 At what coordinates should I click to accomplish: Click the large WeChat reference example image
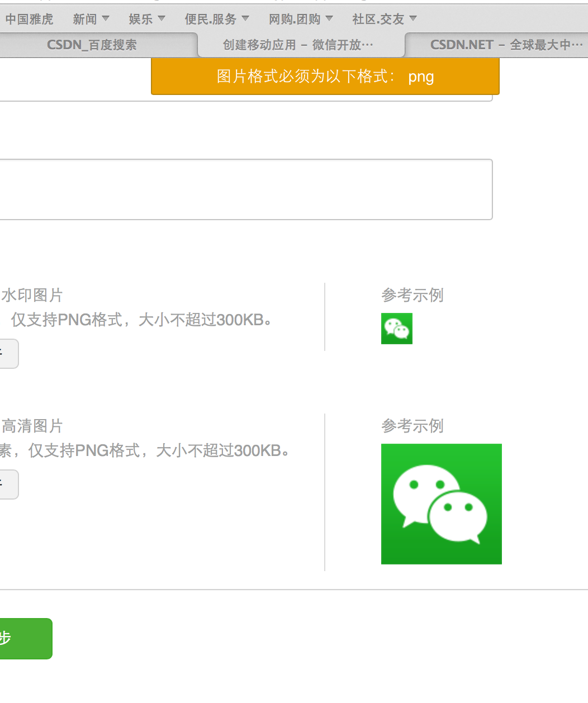point(442,504)
